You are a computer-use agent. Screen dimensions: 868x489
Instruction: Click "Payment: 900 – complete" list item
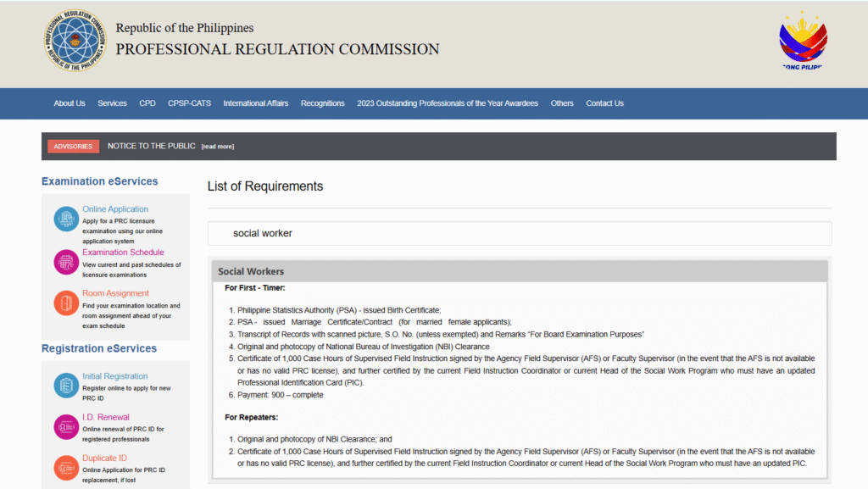280,395
